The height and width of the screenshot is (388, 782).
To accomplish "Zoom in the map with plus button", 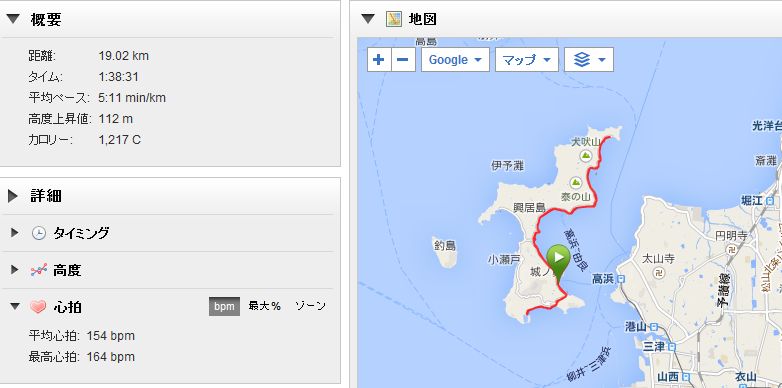I will point(379,60).
